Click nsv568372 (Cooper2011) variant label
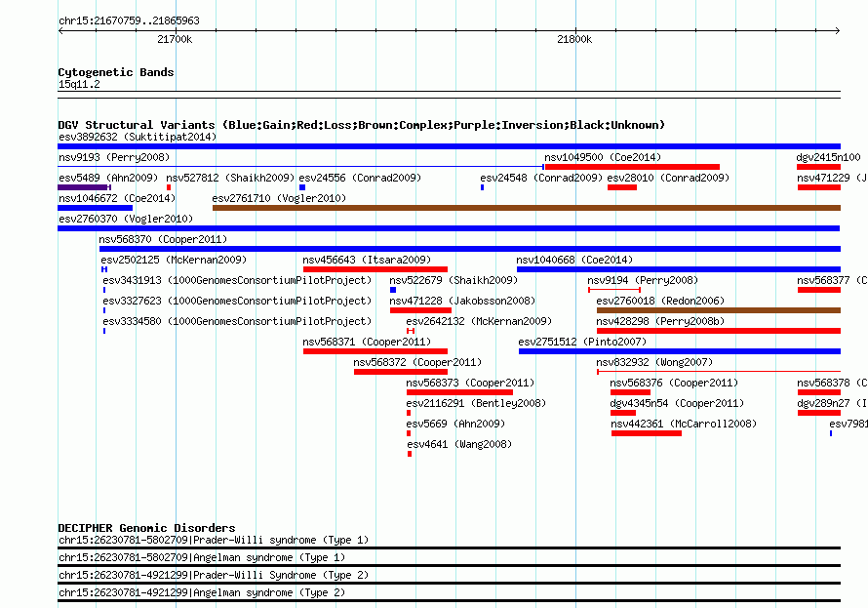Viewport: 868px width, 608px height. tap(417, 362)
